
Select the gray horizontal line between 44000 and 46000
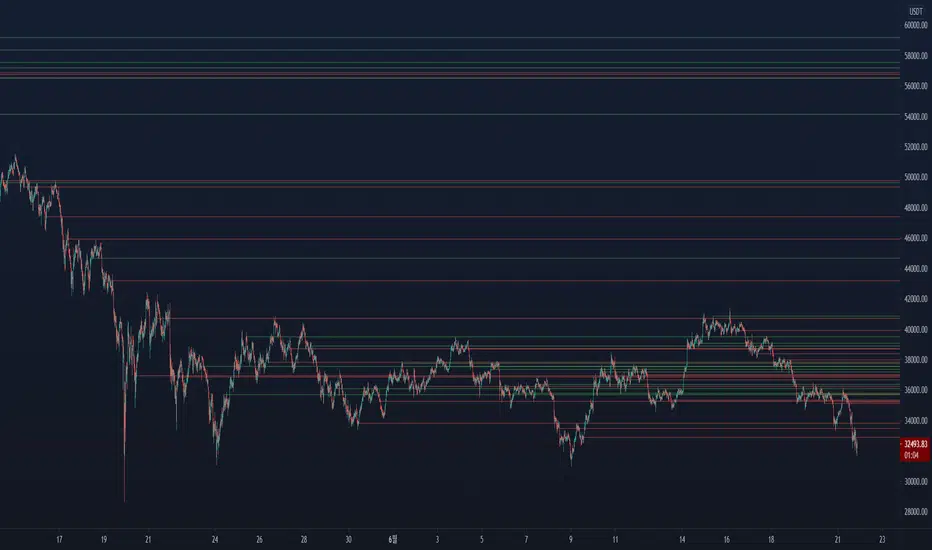pyautogui.click(x=500, y=258)
